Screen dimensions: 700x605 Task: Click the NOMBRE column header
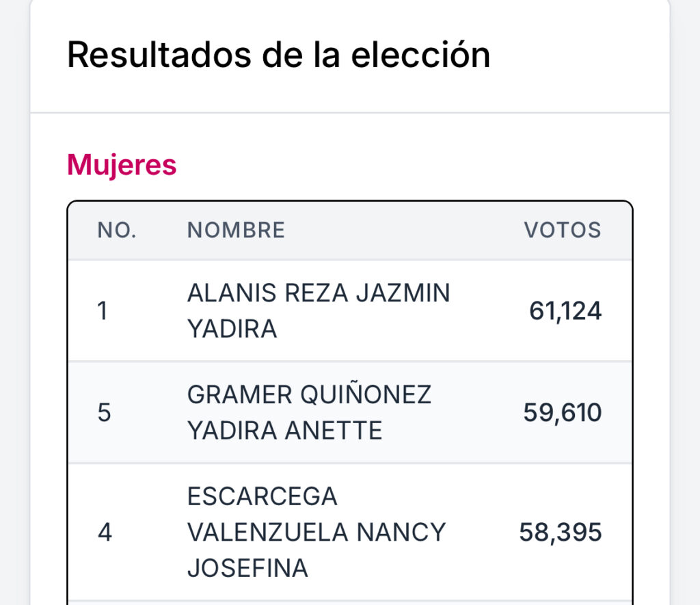tap(236, 230)
